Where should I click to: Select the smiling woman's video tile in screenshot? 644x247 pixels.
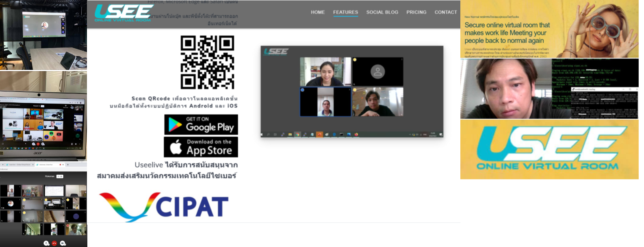[x=325, y=71]
